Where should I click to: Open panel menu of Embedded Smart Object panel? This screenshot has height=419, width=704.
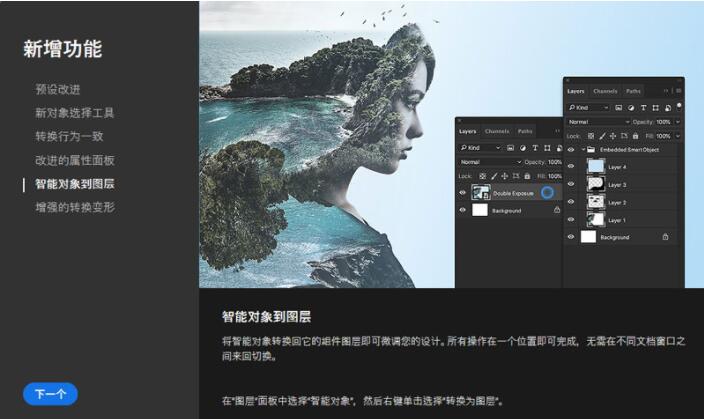pos(678,91)
